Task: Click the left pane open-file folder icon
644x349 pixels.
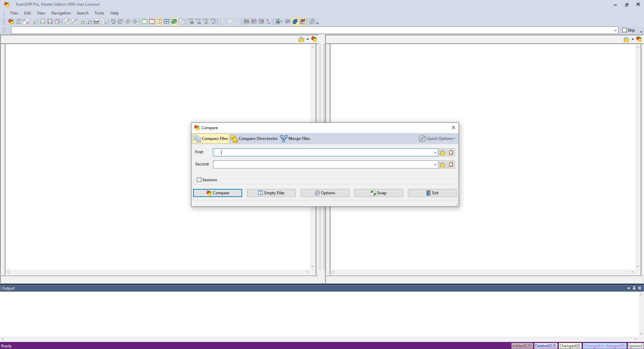Action: (302, 40)
